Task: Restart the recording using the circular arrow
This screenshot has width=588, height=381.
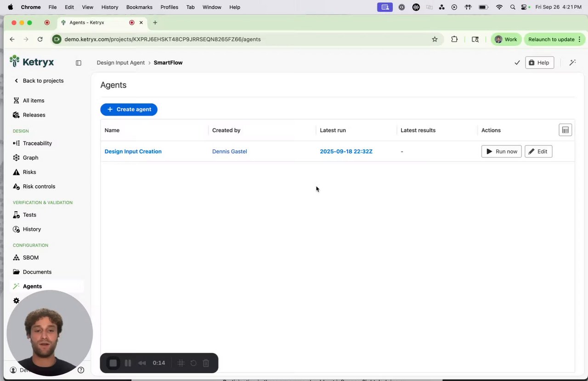Action: tap(193, 363)
